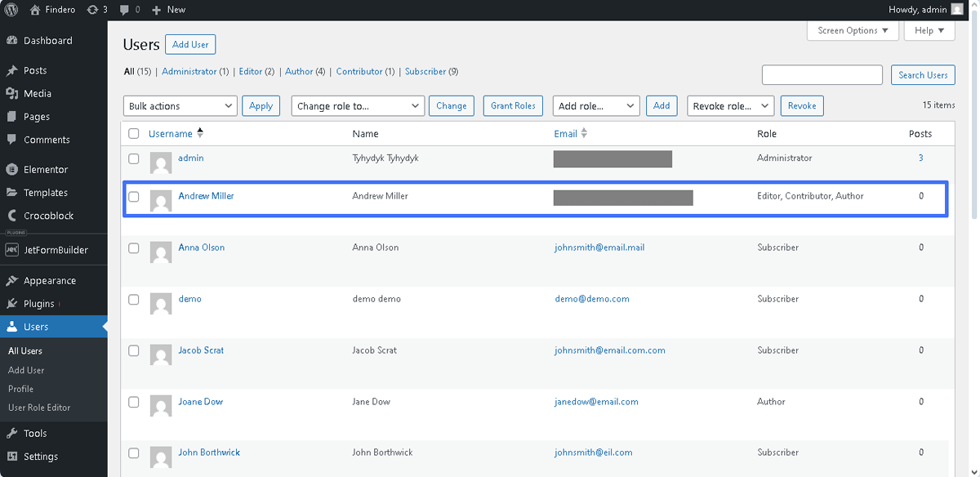This screenshot has width=980, height=477.
Task: Select the Elementor sidebar icon
Action: click(11, 169)
